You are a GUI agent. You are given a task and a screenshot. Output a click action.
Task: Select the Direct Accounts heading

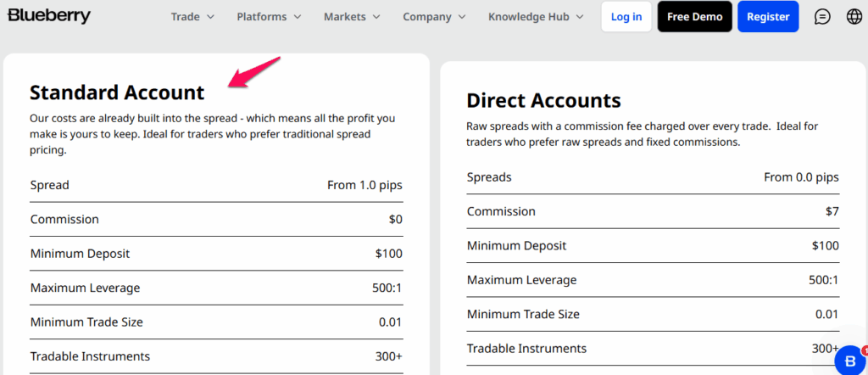pos(543,101)
